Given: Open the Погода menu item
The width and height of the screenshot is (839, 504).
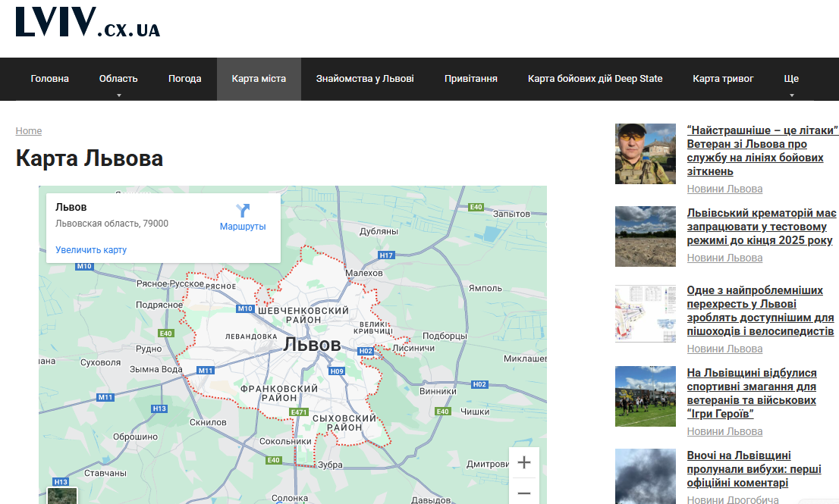Looking at the screenshot, I should [x=184, y=79].
